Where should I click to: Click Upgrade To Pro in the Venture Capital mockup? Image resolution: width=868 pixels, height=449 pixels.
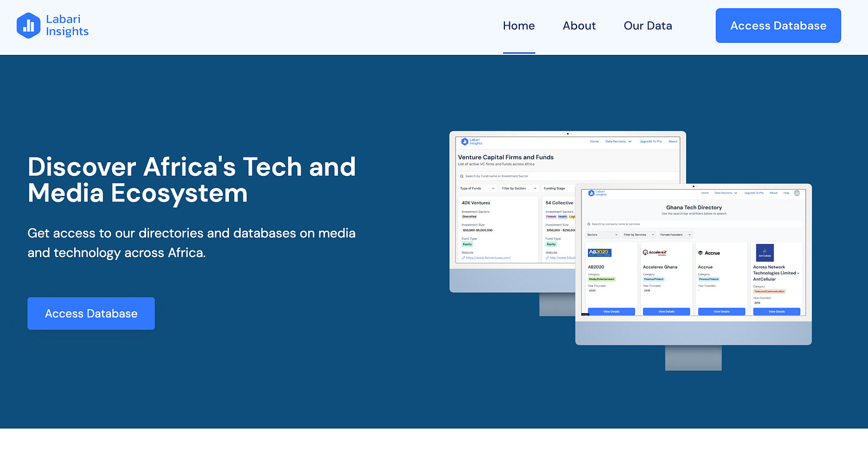pos(650,141)
